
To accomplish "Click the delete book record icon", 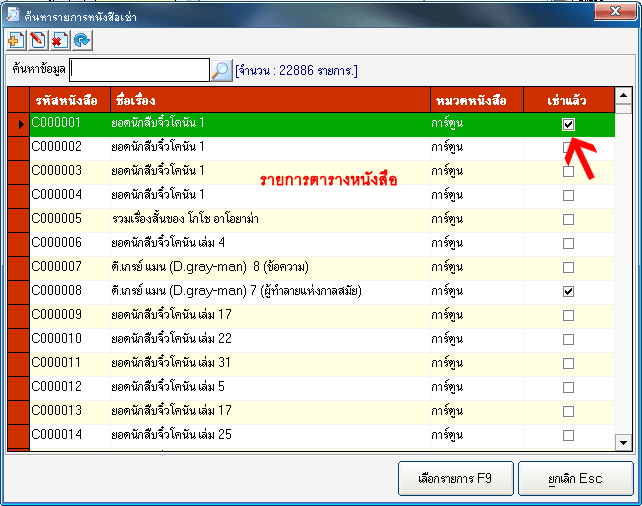I will pyautogui.click(x=60, y=41).
